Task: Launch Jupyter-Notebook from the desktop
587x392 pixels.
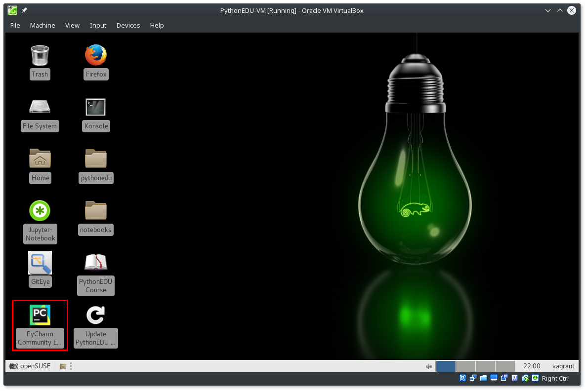Action: [x=40, y=211]
